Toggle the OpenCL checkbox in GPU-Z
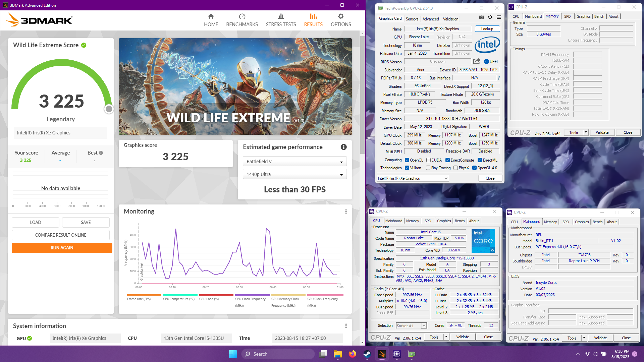The height and width of the screenshot is (362, 644). pyautogui.click(x=407, y=160)
